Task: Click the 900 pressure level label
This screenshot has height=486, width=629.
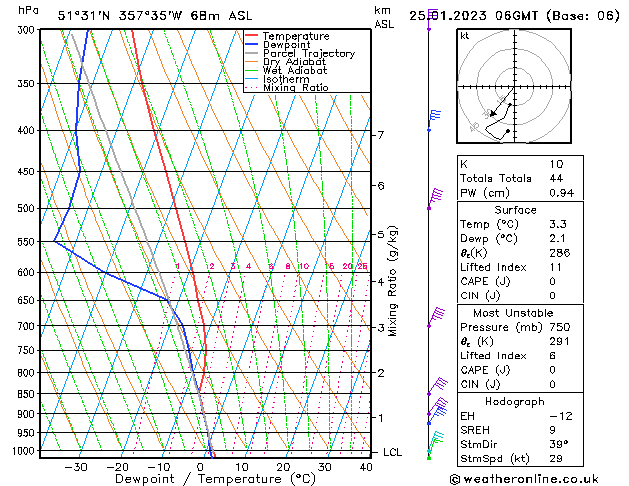Action: [28, 414]
